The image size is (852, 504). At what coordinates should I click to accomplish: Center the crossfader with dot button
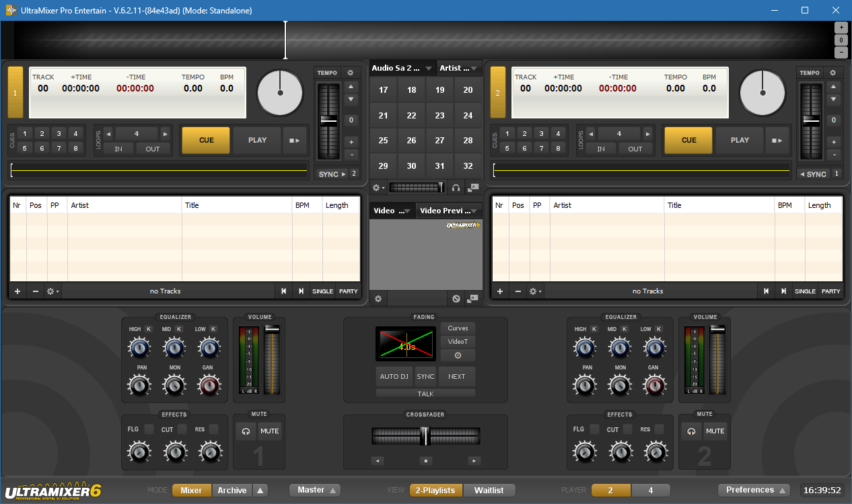[425, 461]
